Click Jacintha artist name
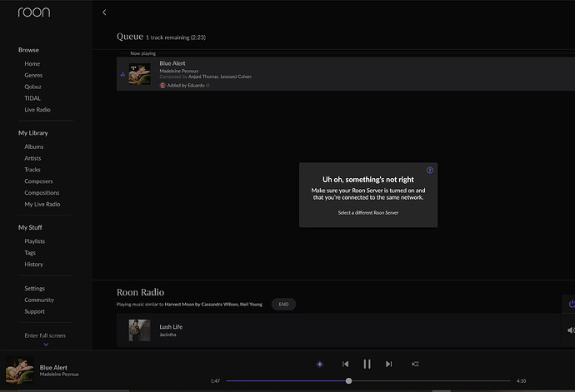Screen dimensions: 575x392 (x=167, y=335)
